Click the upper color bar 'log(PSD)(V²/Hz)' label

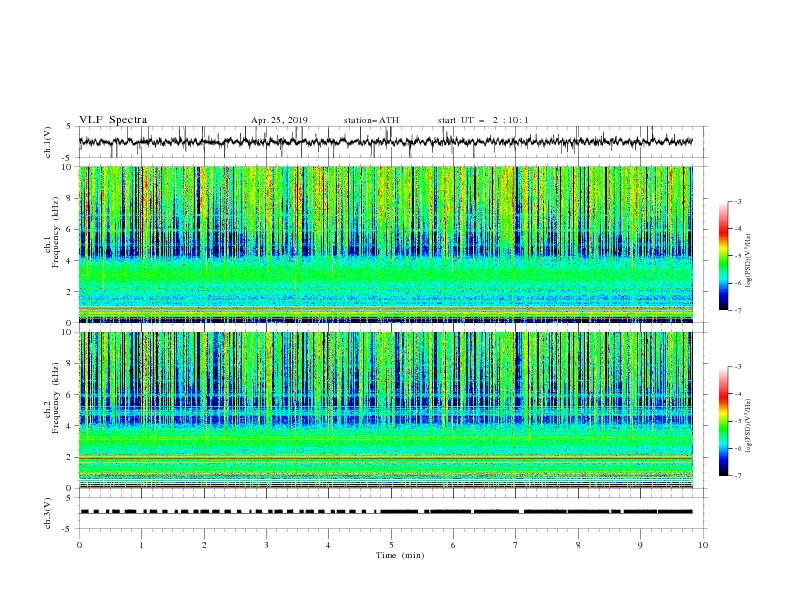[x=749, y=261]
